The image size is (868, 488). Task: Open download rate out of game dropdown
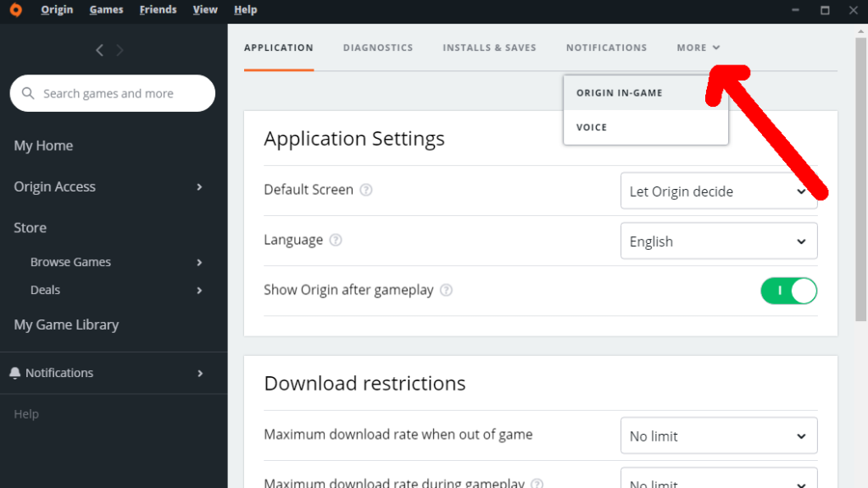point(719,435)
